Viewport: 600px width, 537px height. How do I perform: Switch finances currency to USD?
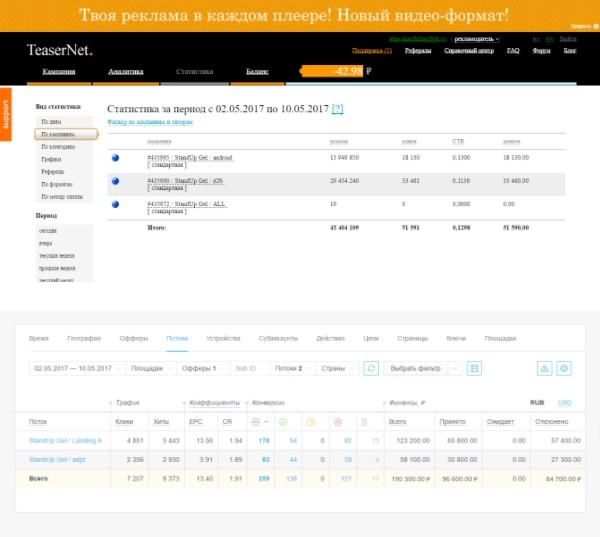pyautogui.click(x=564, y=403)
